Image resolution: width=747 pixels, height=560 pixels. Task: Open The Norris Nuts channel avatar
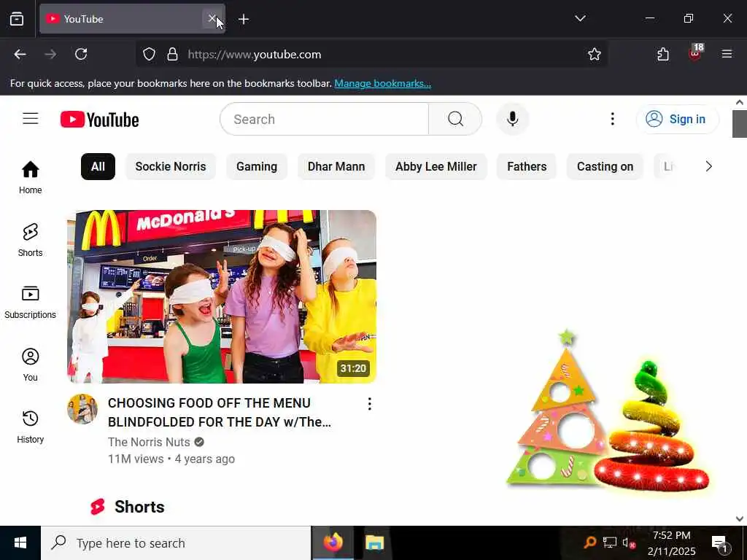coord(82,409)
